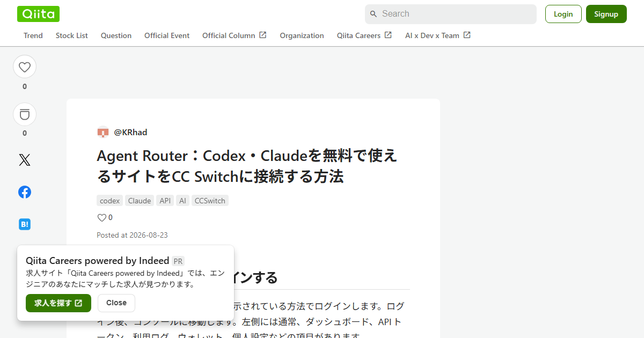The height and width of the screenshot is (338, 644).
Task: Click the small heart under tags
Action: [x=101, y=217]
